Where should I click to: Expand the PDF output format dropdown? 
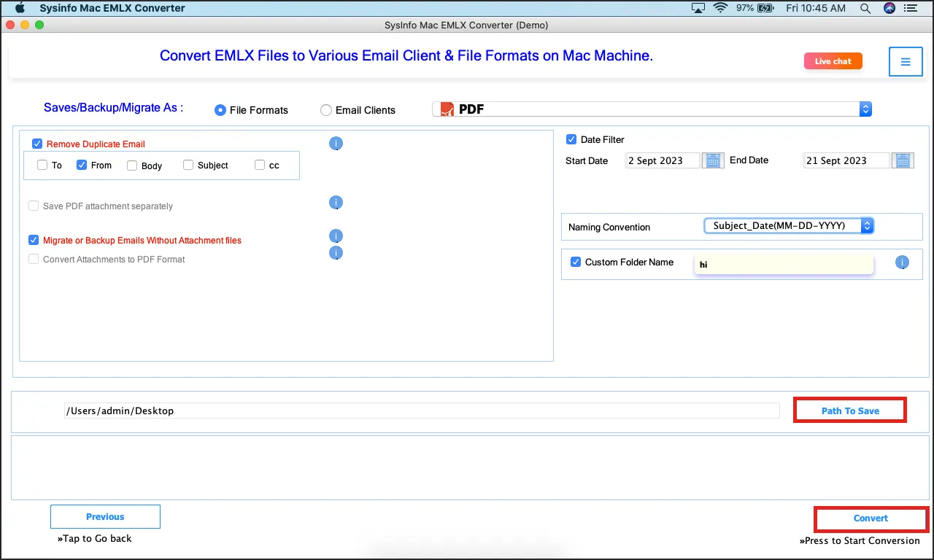652,109
